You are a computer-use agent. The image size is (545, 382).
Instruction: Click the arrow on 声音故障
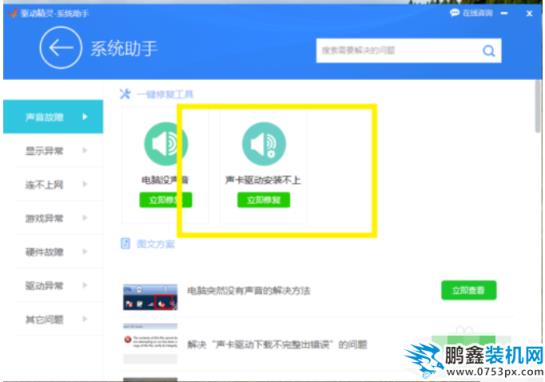coord(85,117)
